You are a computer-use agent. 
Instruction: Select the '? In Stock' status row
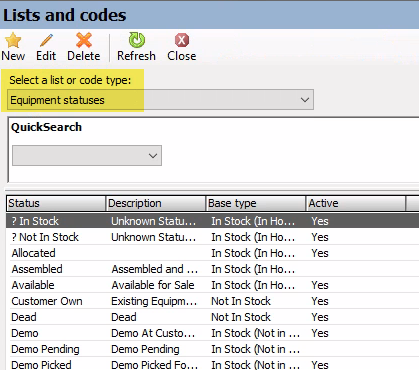213,221
